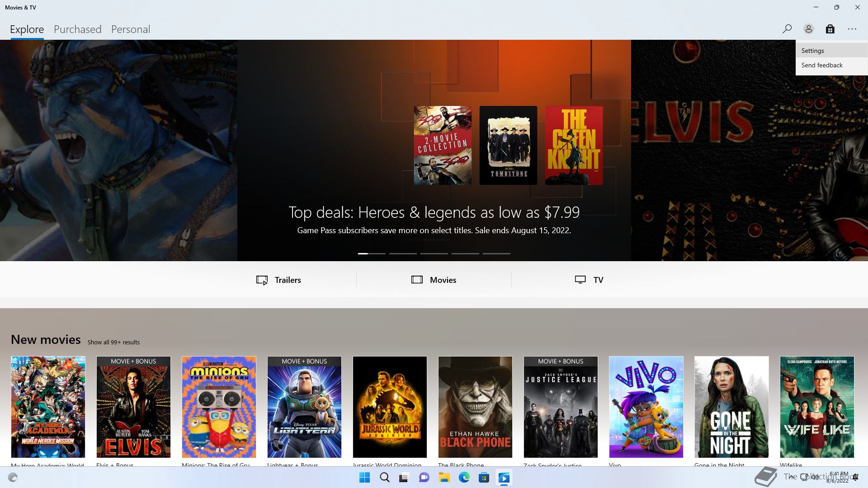Open Elvis + Bonus movie poster
This screenshot has width=868, height=488.
click(133, 407)
